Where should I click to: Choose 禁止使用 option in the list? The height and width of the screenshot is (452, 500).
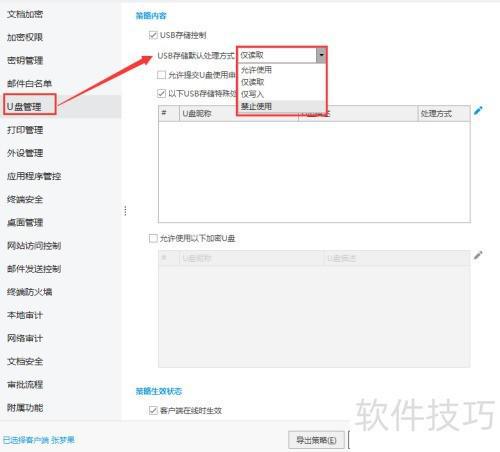tap(256, 106)
